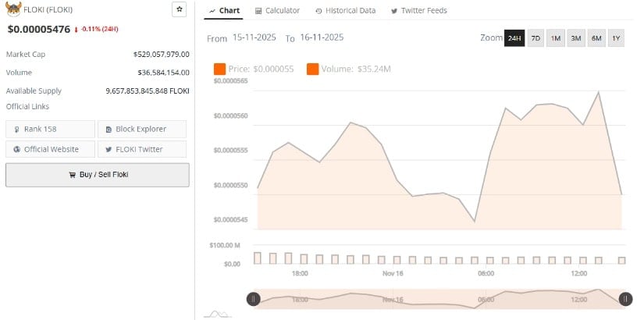Image resolution: width=644 pixels, height=320 pixels.
Task: Visit the Official Website link
Action: 51,149
